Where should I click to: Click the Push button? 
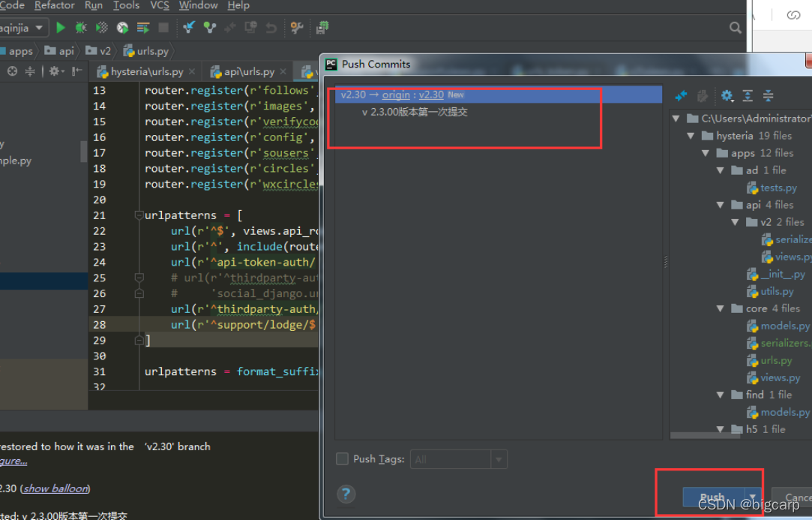[714, 497]
